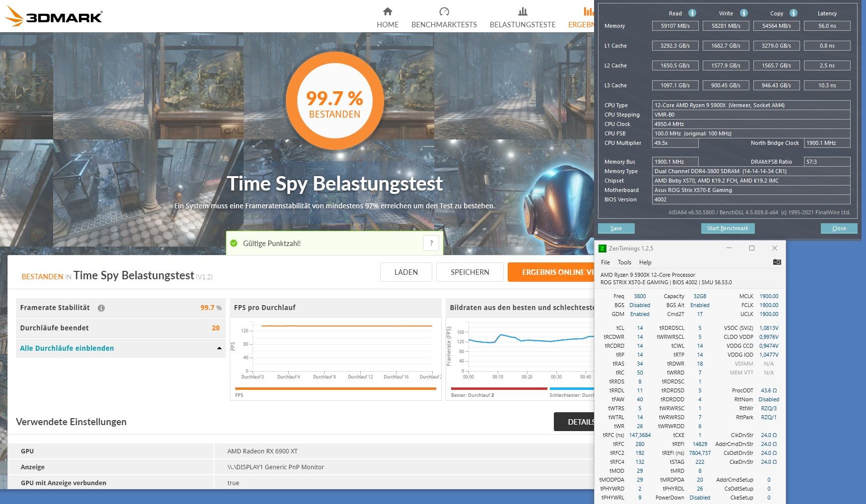Click the DRAM:FSB Ratio 57:3 field
866x504 pixels.
pos(827,162)
